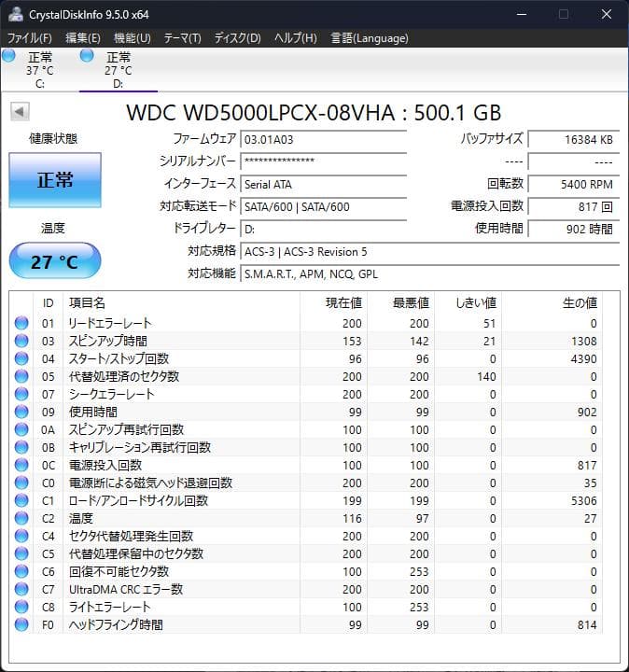Click the firmware field 03.01A03
Image resolution: width=629 pixels, height=672 pixels.
[x=324, y=140]
